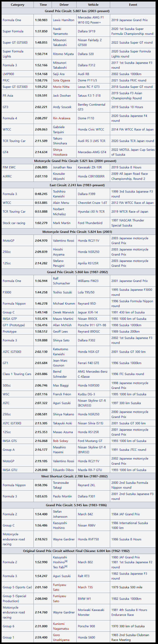Click the Toshio Suzuki driver link

click(62, 292)
